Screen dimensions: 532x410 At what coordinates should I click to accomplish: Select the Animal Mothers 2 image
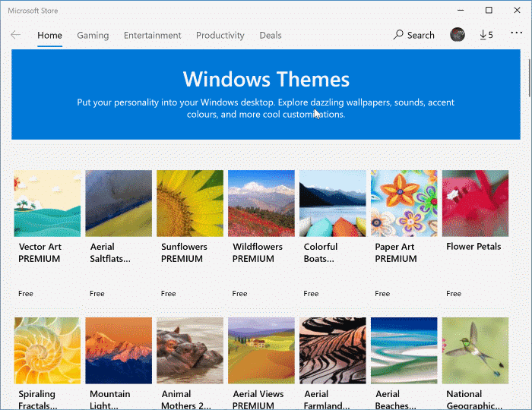coord(190,350)
